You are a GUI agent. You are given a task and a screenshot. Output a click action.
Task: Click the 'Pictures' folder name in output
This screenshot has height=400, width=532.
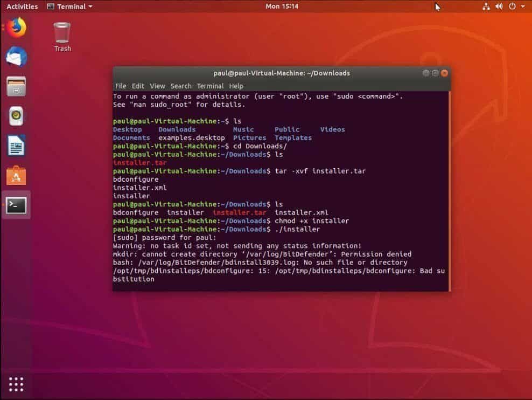tap(249, 138)
